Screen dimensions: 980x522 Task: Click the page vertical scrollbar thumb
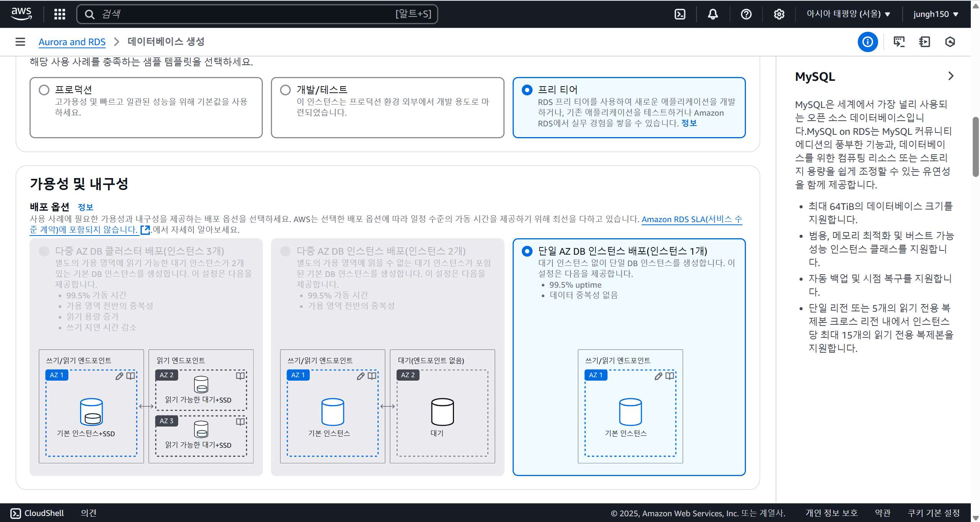975,147
